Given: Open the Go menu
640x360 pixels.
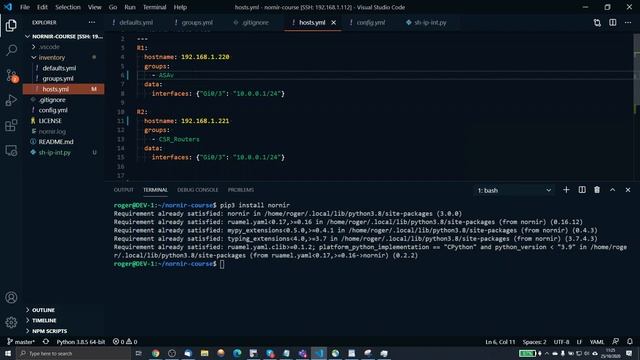Looking at the screenshot, I should click(x=113, y=7).
